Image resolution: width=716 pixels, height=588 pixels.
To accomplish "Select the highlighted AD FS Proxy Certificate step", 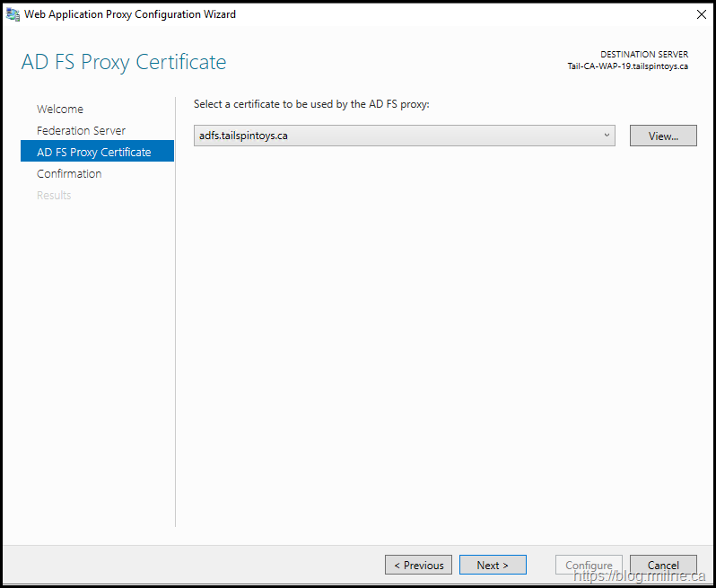I will point(94,152).
